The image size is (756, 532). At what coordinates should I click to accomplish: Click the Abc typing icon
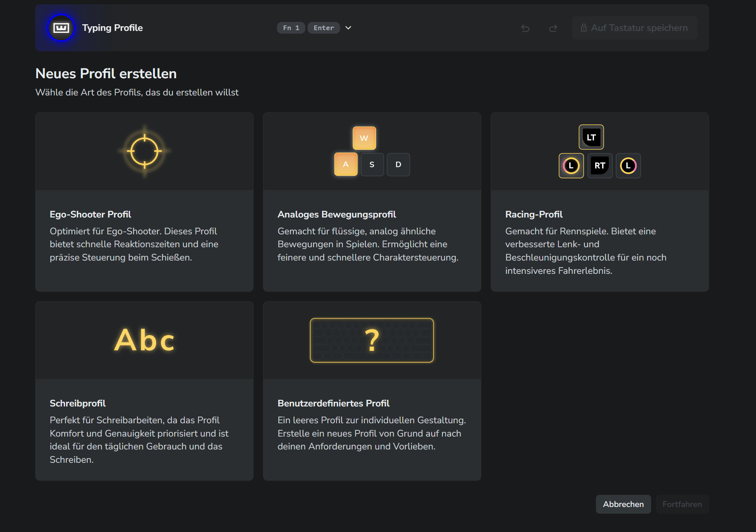pos(144,340)
